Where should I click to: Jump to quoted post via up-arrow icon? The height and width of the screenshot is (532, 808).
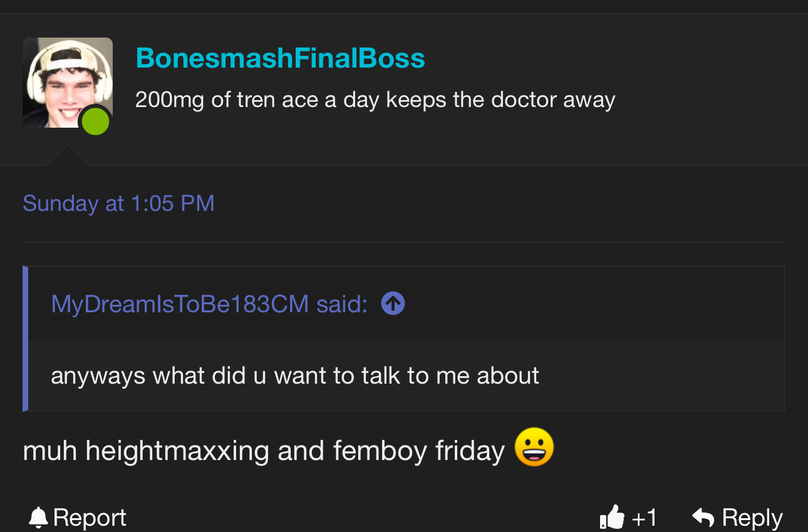[393, 304]
